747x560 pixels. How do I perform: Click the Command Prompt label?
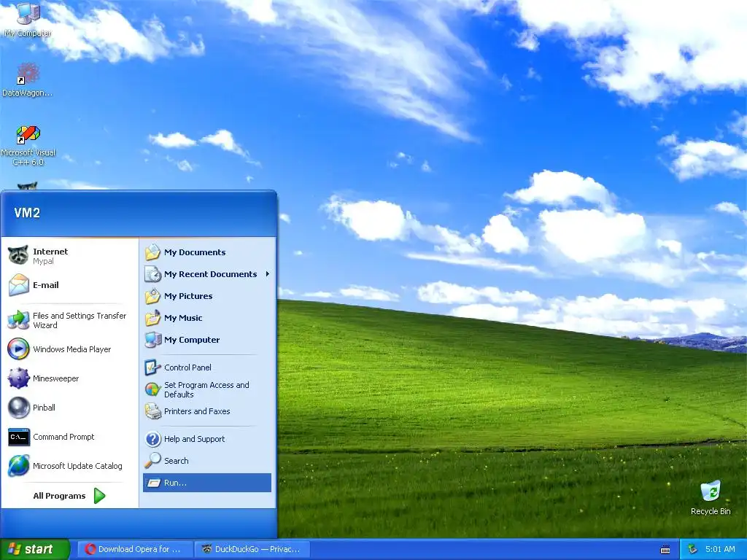point(63,437)
